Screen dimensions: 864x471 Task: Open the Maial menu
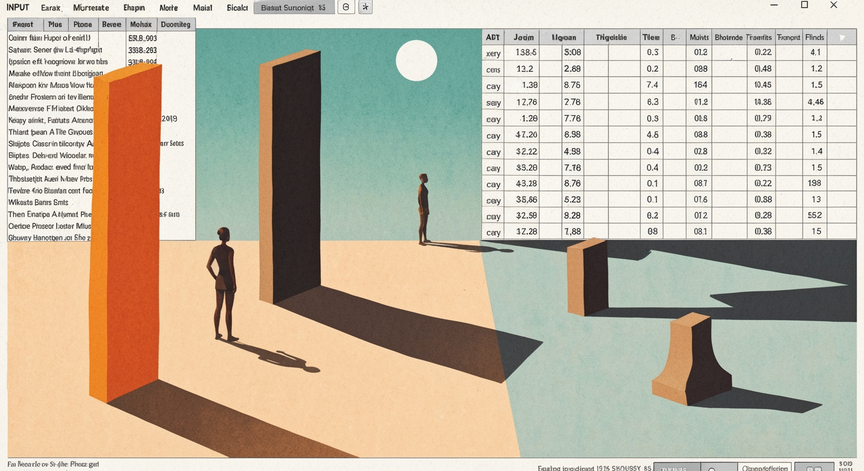[203, 8]
